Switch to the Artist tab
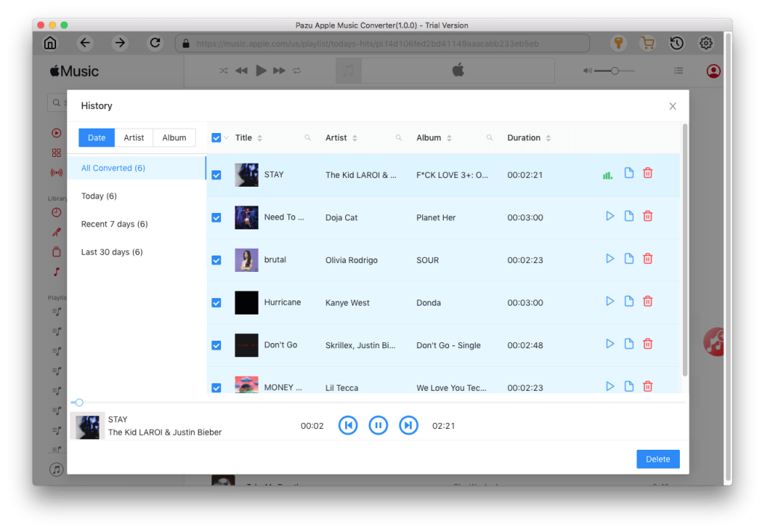 click(x=134, y=137)
